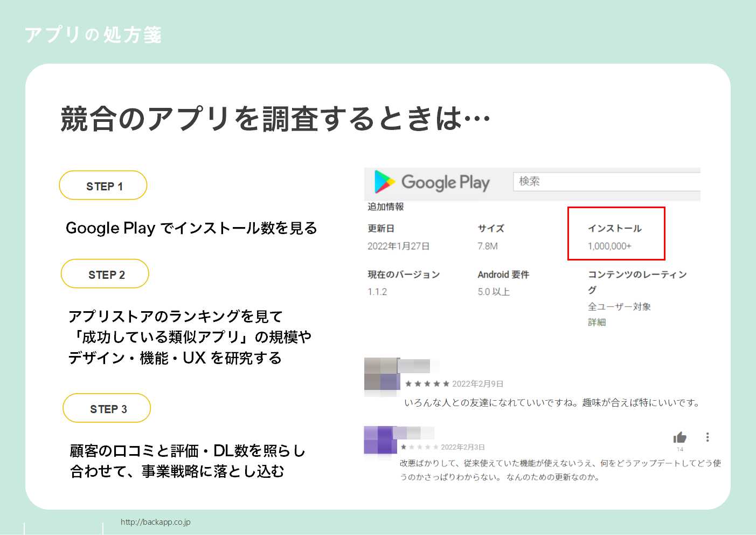Select the 追加情報 heading tab
Image resolution: width=756 pixels, height=535 pixels.
386,207
